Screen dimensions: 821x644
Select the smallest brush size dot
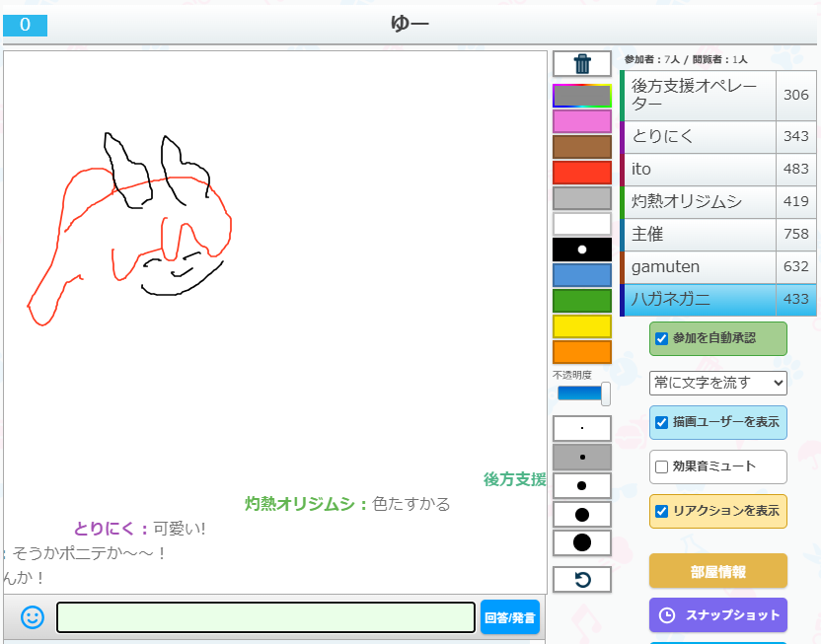point(582,429)
